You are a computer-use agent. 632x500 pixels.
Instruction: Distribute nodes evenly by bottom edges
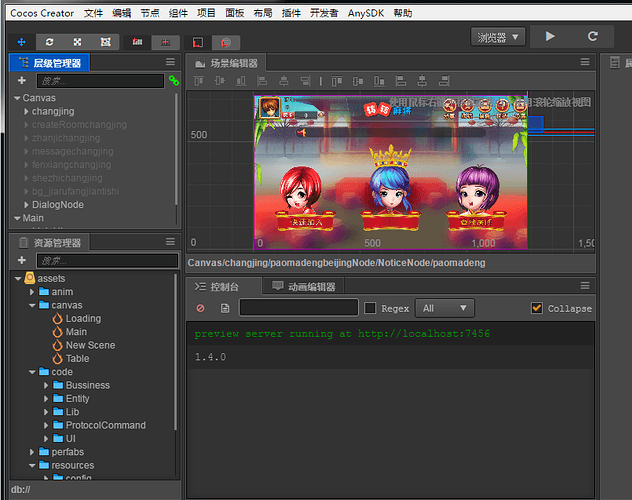[x=379, y=81]
